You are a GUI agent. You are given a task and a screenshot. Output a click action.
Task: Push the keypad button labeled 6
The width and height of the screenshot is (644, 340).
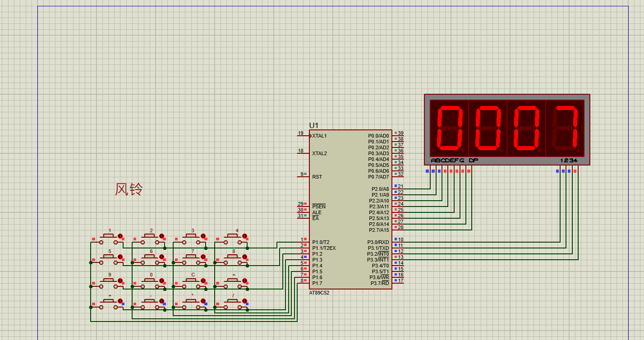[150, 257]
